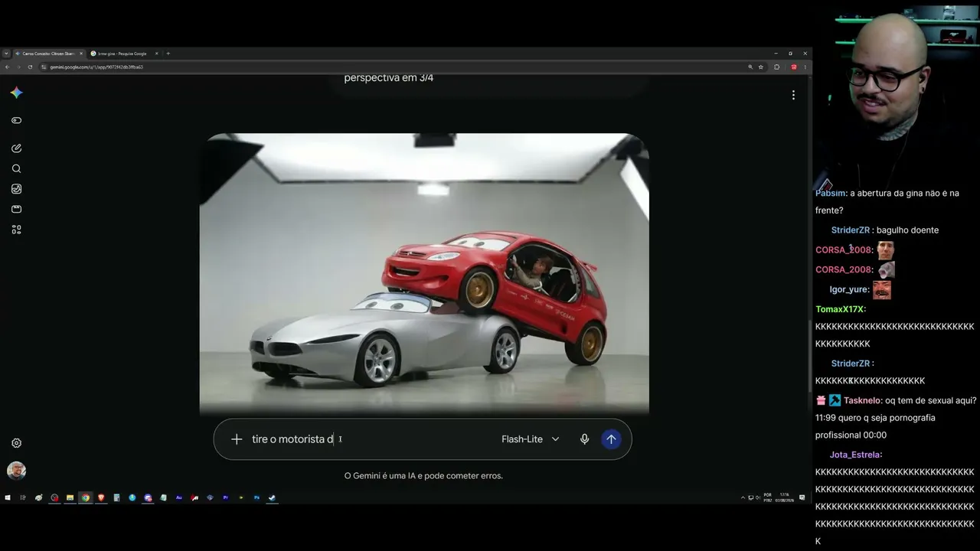Screen dimensions: 980x551
Task: Open Brave browser from the taskbar
Action: [101, 497]
